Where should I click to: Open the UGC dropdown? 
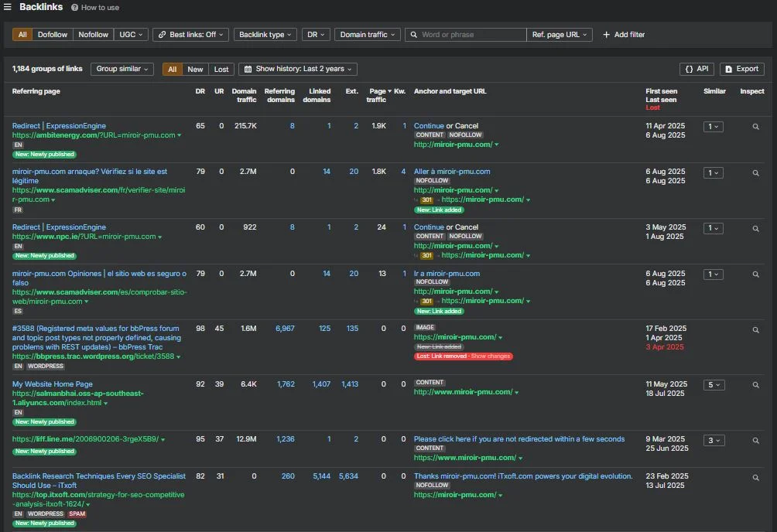coord(131,35)
